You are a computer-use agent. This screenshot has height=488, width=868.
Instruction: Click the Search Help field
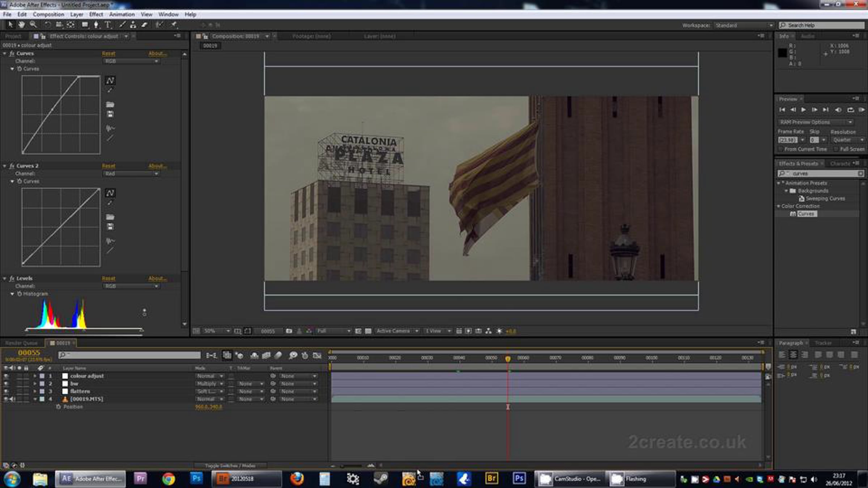tap(822, 25)
